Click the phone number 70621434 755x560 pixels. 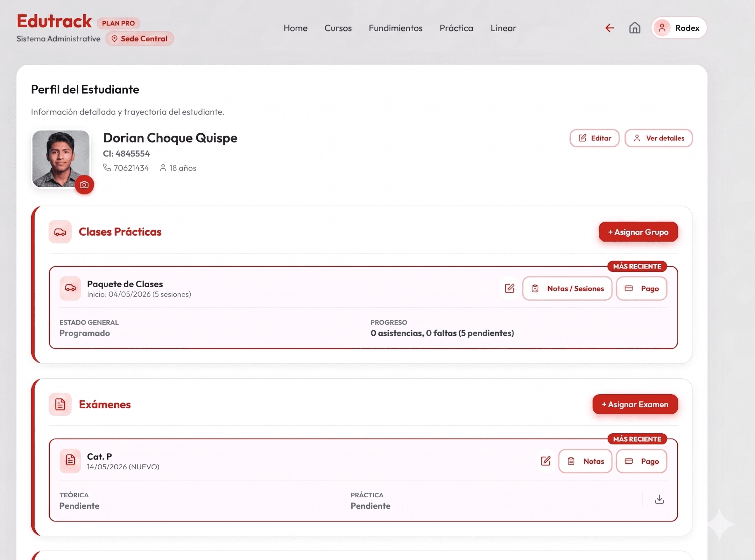point(131,168)
